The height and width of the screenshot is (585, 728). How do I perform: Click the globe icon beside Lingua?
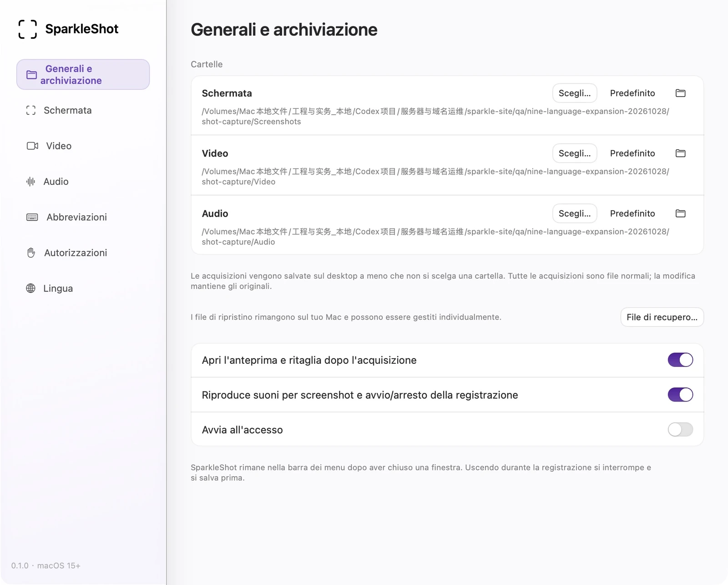[x=30, y=288]
